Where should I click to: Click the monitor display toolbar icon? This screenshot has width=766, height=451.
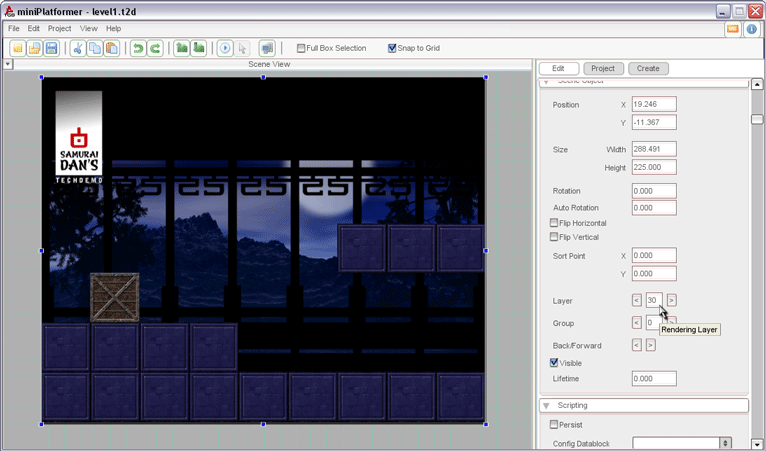pos(267,48)
